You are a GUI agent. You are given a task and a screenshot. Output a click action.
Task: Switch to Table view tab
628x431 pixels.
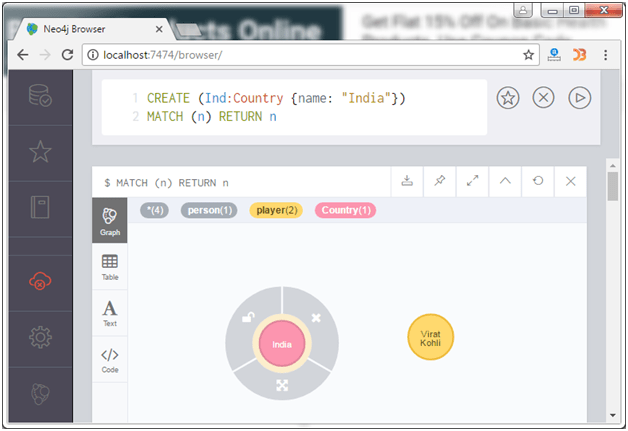pos(110,266)
